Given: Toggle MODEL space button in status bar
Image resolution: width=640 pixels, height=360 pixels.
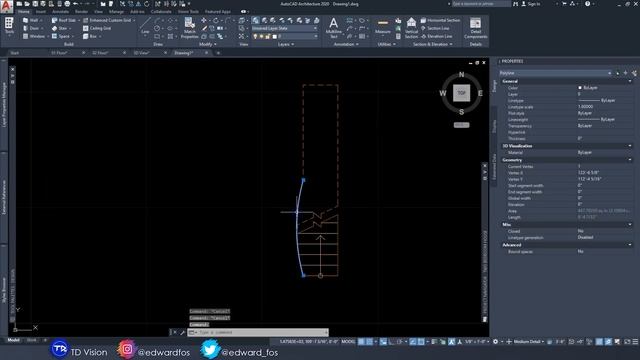Looking at the screenshot, I should [348, 342].
